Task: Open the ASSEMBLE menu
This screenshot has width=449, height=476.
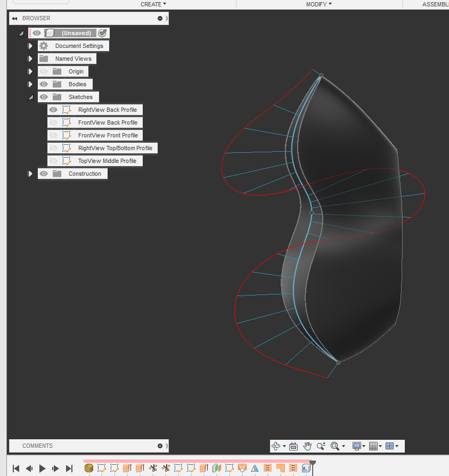Action: coord(435,4)
